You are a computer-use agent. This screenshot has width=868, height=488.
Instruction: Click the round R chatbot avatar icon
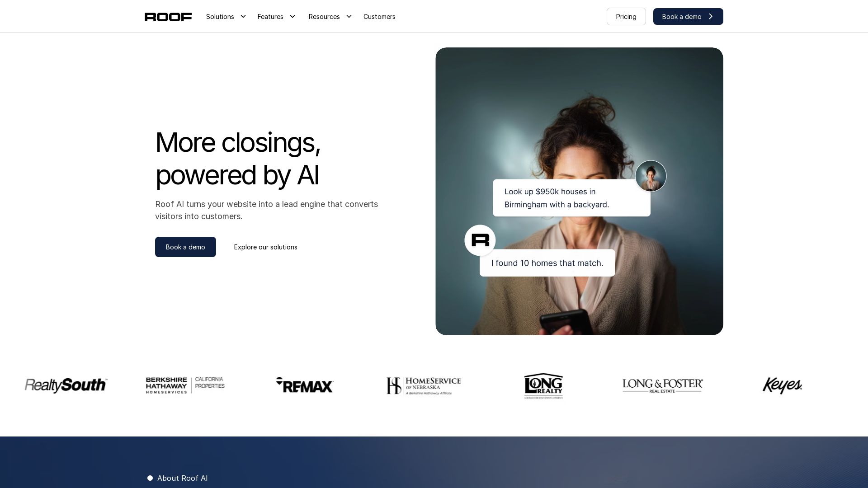point(480,240)
